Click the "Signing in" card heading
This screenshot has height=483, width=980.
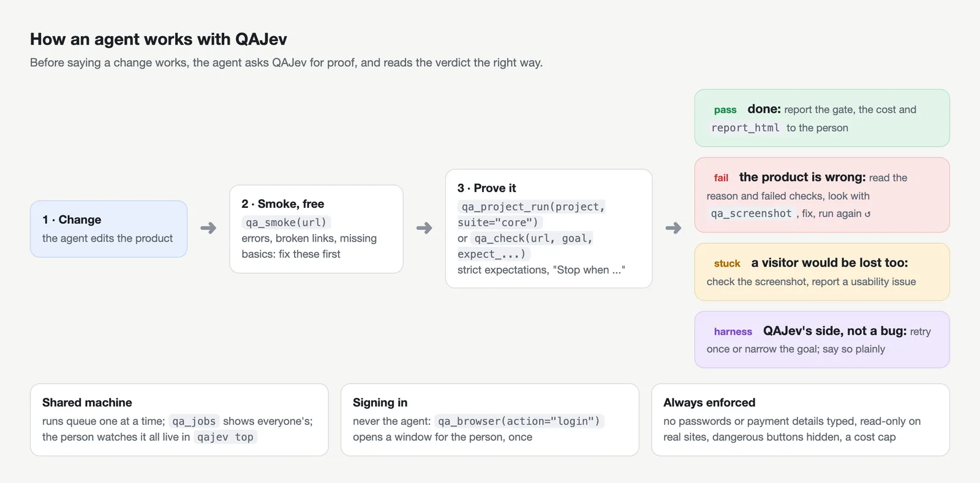380,403
